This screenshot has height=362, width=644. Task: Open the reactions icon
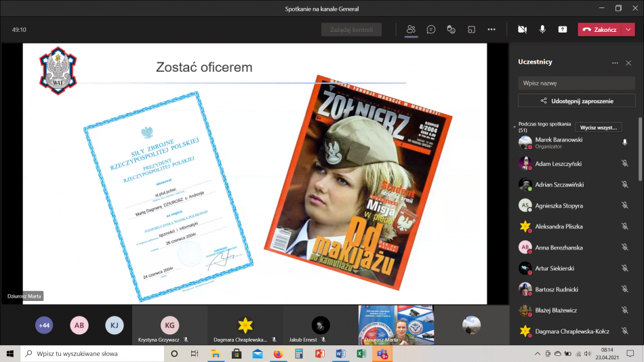point(451,30)
